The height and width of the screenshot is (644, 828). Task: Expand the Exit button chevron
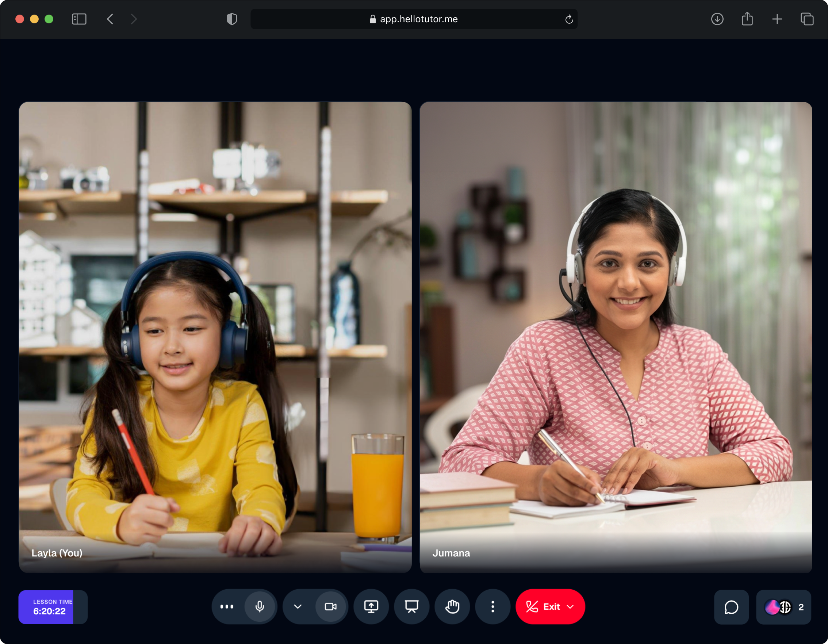pyautogui.click(x=570, y=606)
